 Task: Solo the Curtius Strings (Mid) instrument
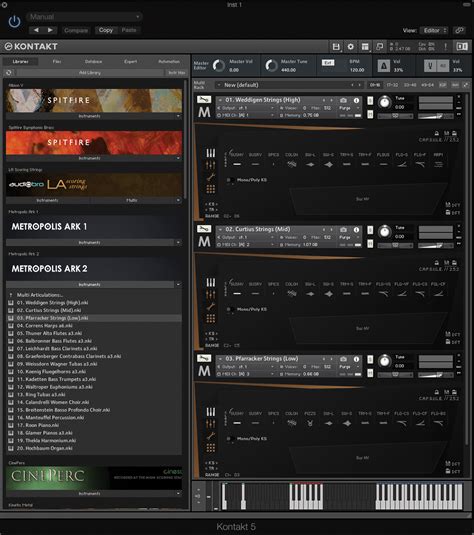pyautogui.click(x=370, y=230)
